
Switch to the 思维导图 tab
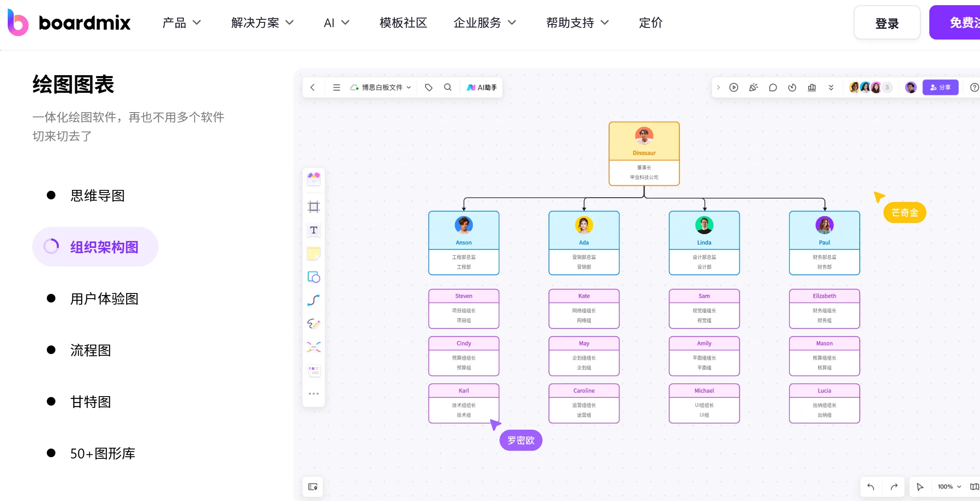point(97,196)
